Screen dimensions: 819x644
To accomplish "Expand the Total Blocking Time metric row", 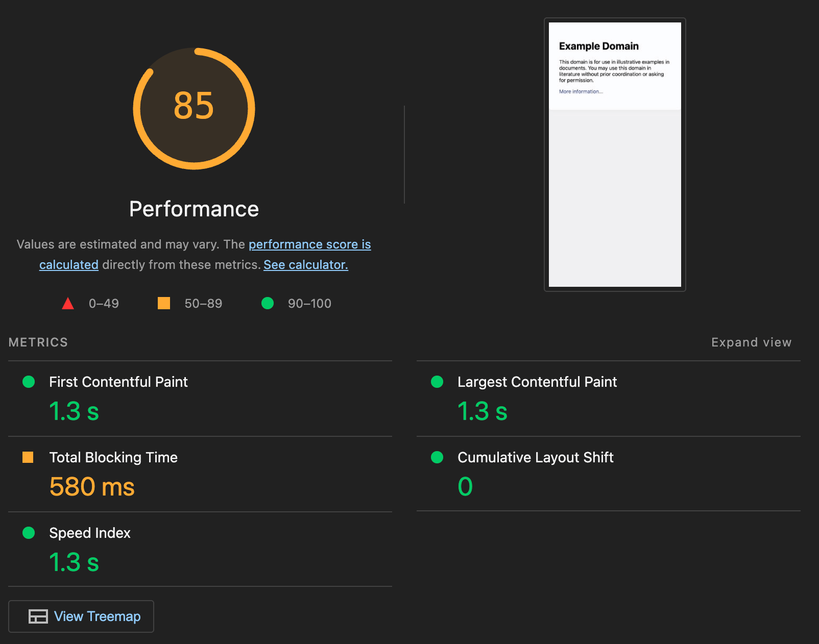I will [x=113, y=457].
